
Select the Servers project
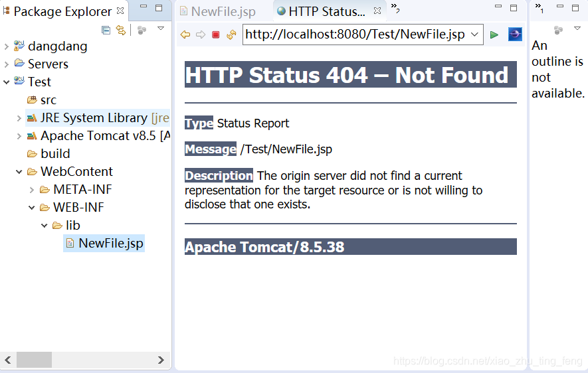[48, 64]
